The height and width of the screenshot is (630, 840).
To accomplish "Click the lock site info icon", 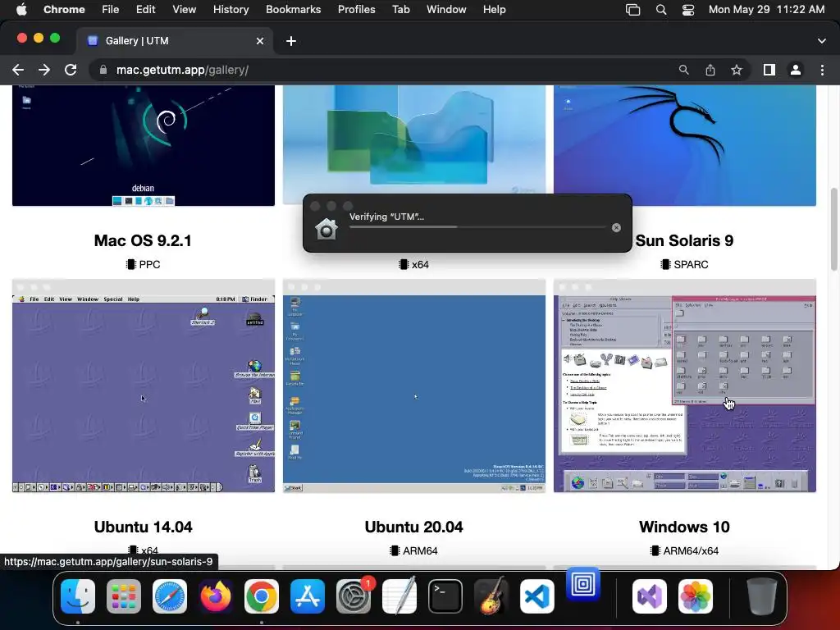I will (103, 70).
